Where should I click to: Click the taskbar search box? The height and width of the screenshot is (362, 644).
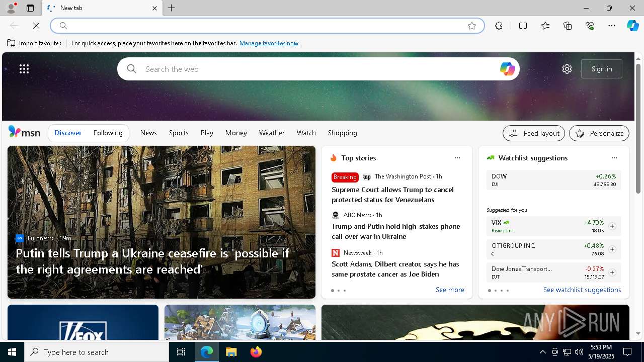point(97,352)
